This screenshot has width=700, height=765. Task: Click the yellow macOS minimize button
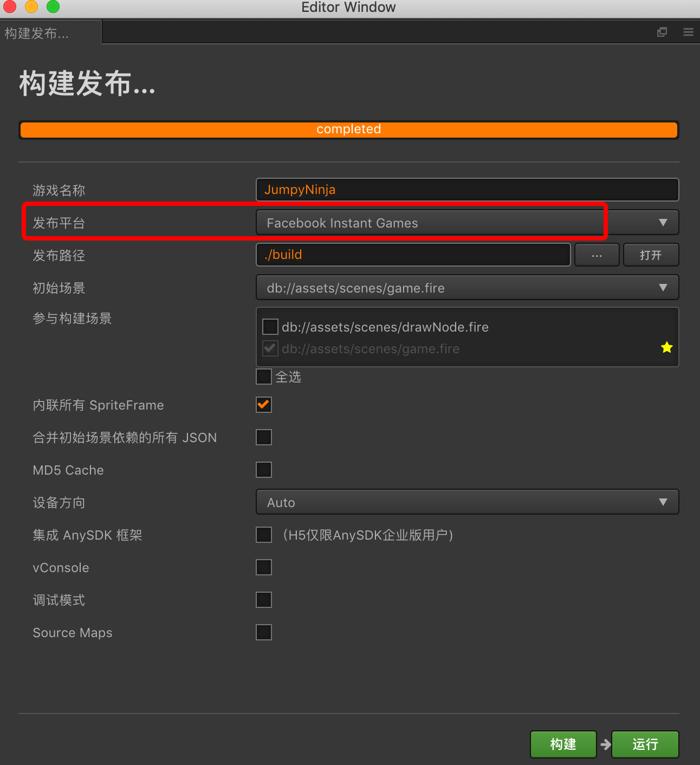pyautogui.click(x=31, y=7)
